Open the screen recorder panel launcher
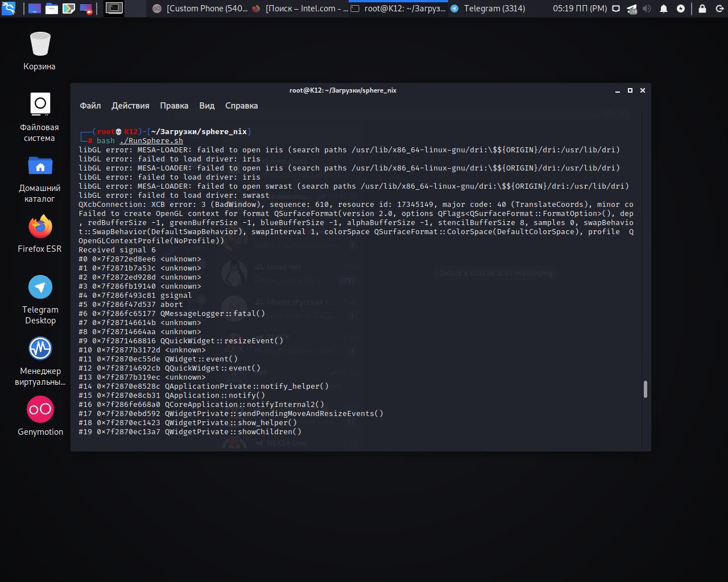728x582 pixels. (x=86, y=9)
